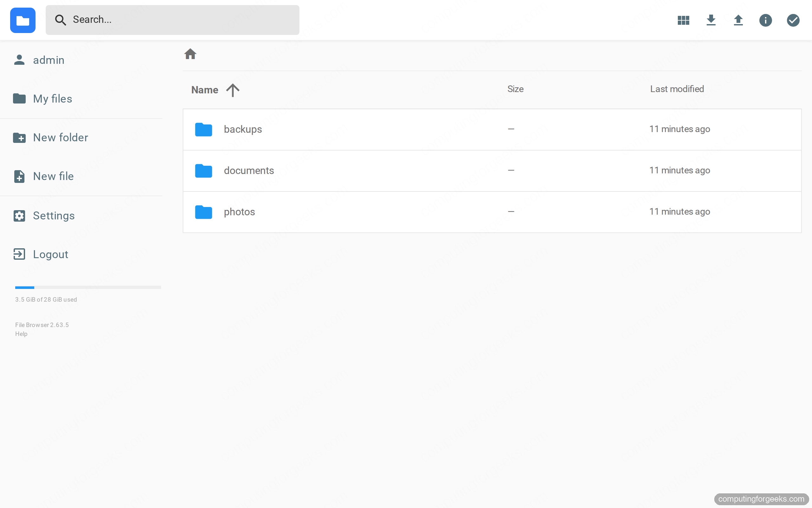Toggle multiple selection checkmark icon

coord(793,20)
